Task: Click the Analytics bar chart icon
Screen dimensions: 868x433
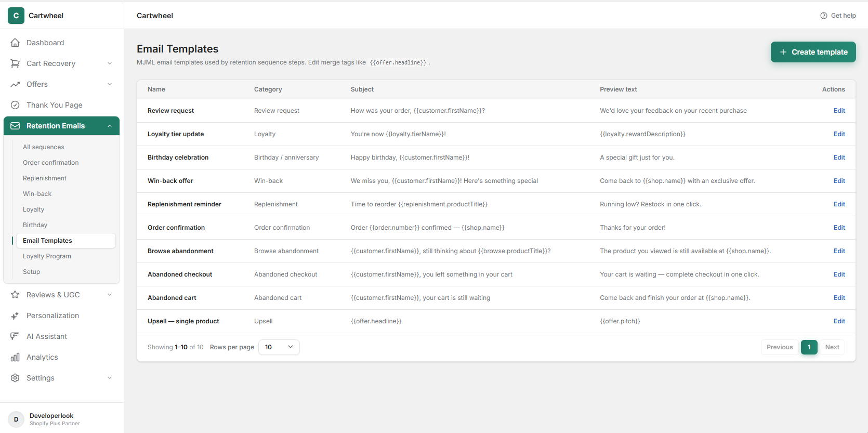Action: pos(15,357)
